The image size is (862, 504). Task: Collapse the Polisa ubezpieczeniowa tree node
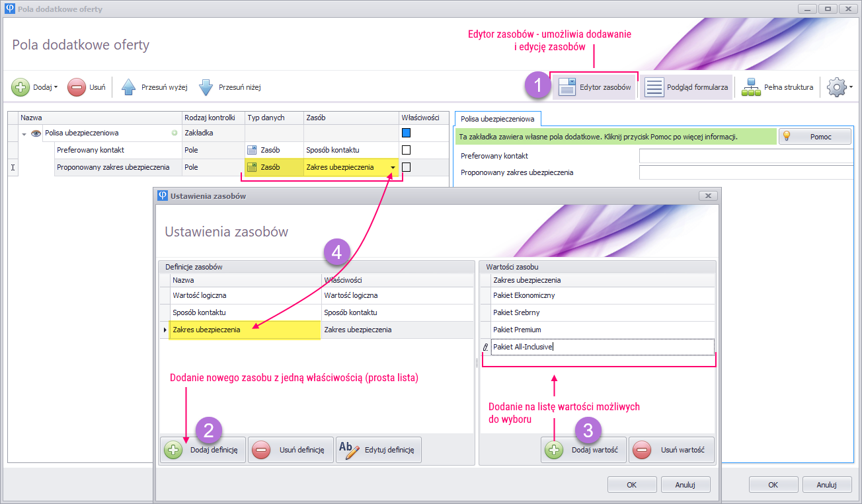(x=24, y=134)
